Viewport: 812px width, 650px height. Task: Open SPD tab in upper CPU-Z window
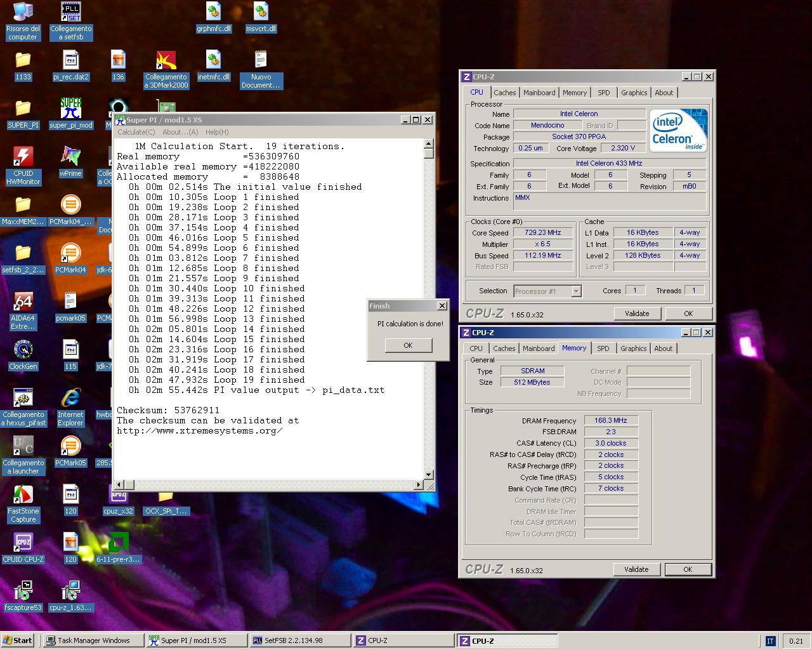604,93
